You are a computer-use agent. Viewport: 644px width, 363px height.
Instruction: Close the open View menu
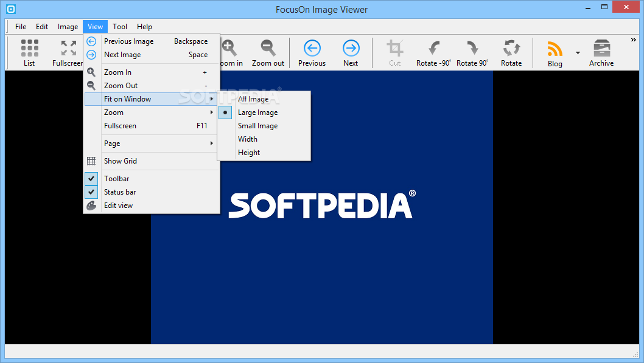click(x=96, y=26)
